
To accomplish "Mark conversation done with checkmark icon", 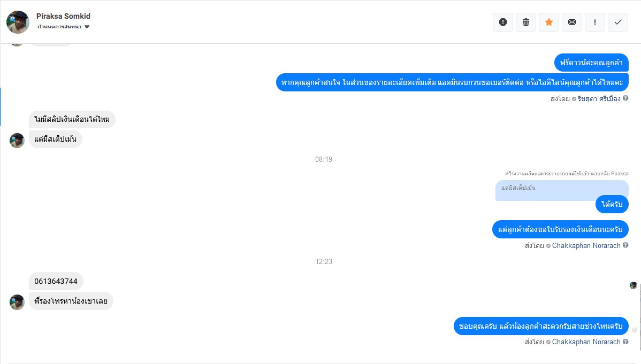I will click(617, 22).
